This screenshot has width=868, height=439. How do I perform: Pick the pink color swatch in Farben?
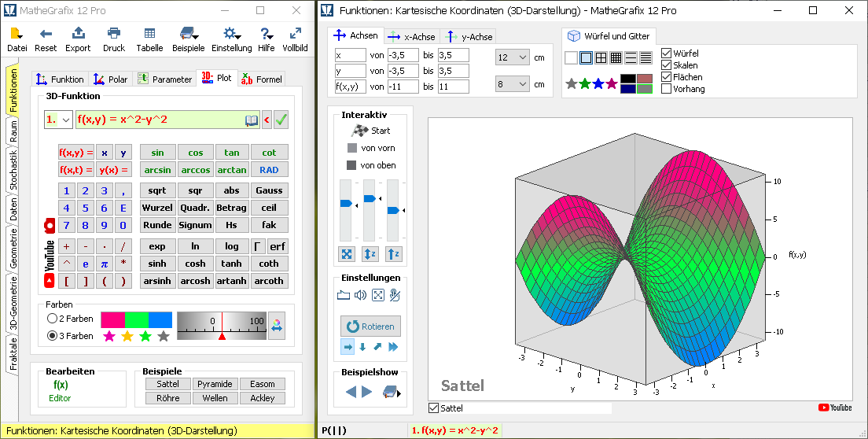(112, 319)
